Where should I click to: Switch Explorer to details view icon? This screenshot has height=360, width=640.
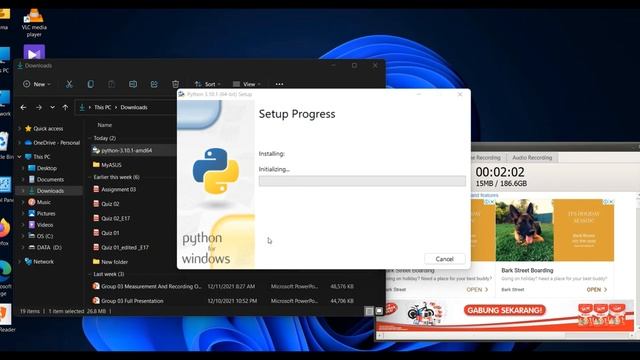pos(369,311)
